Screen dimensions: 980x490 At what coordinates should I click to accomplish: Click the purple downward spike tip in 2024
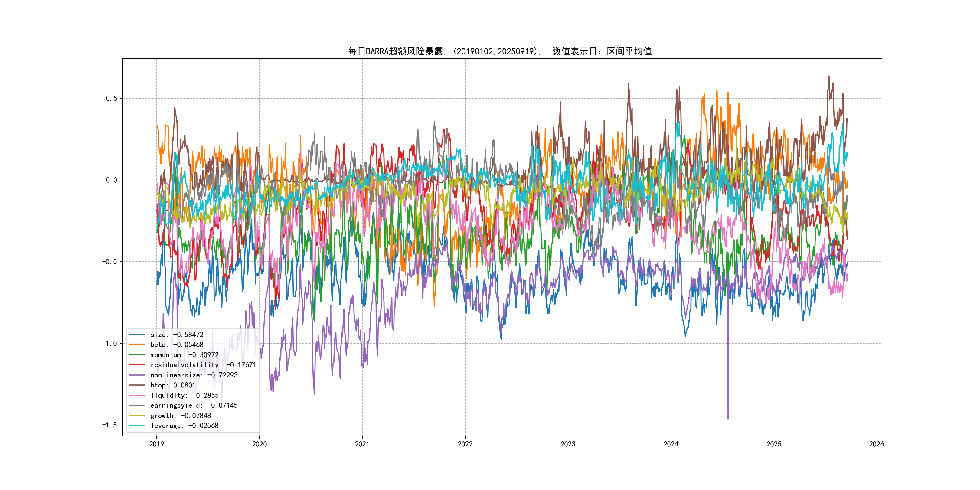[x=728, y=419]
